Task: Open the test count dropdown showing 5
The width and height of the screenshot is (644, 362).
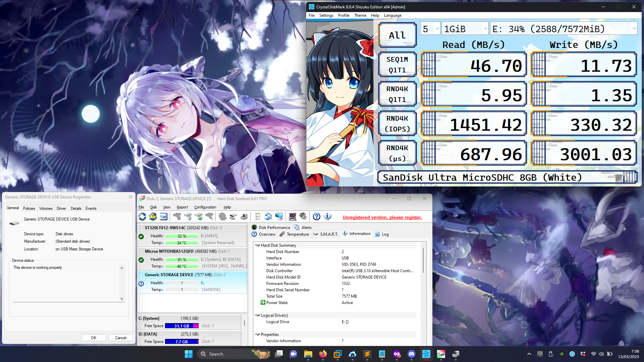Action: [430, 29]
